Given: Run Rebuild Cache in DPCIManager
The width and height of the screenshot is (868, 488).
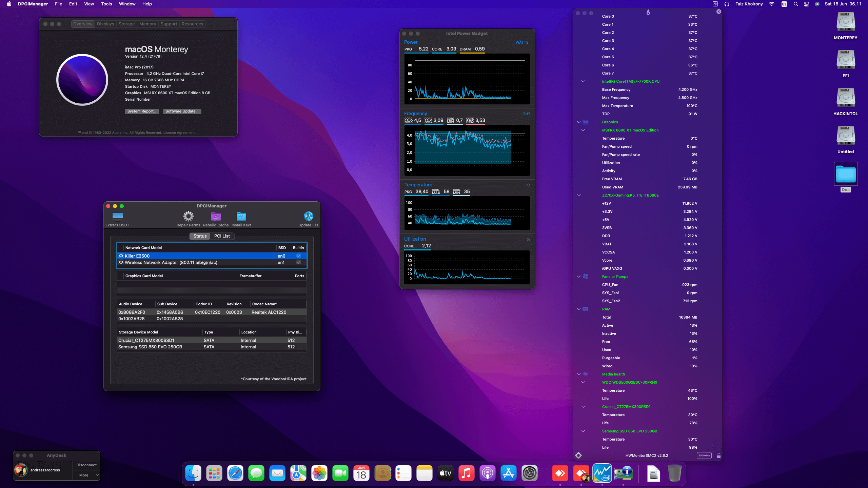Looking at the screenshot, I should 215,216.
